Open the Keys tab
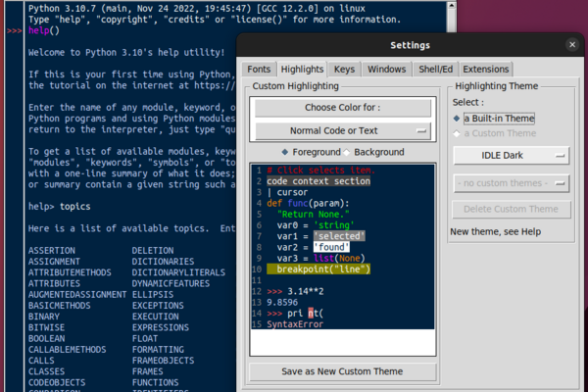588x392 pixels. [x=344, y=70]
